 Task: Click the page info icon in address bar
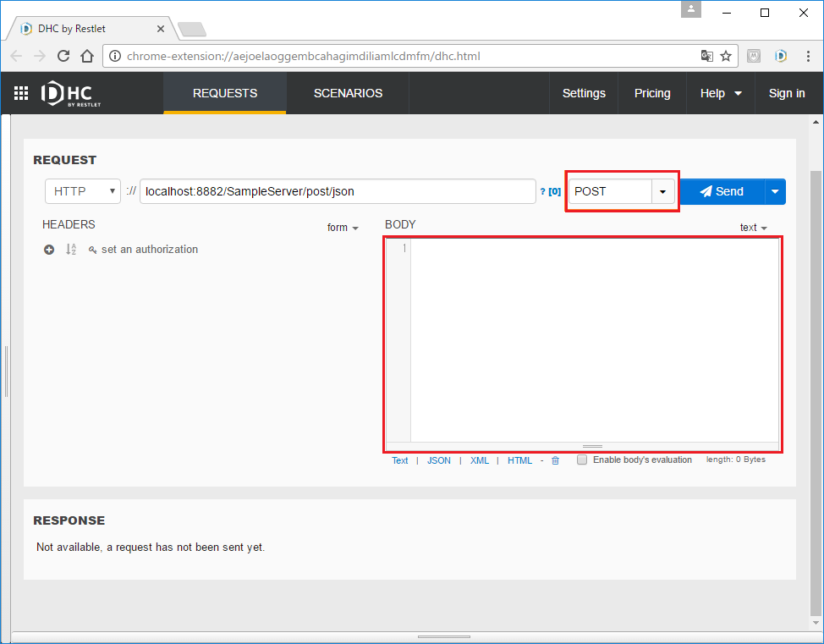pos(115,56)
